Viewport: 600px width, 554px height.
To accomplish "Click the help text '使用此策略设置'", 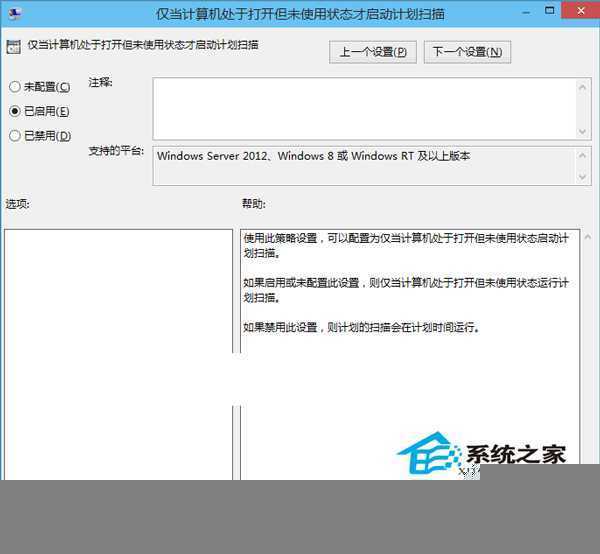I will [280, 238].
